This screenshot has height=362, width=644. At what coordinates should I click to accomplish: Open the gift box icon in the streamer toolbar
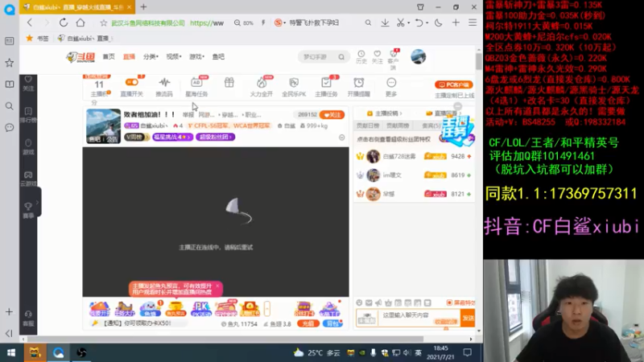click(229, 84)
